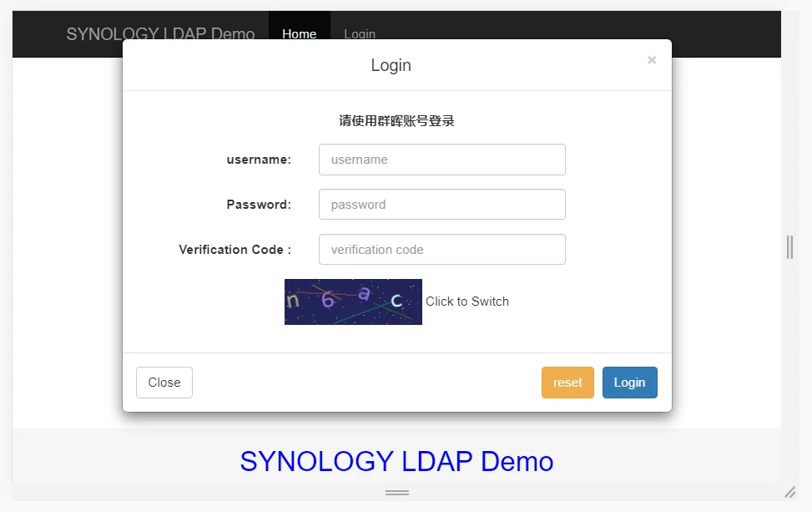The width and height of the screenshot is (812, 512).
Task: Grab the vertical resize handle on right edge
Action: coord(789,247)
